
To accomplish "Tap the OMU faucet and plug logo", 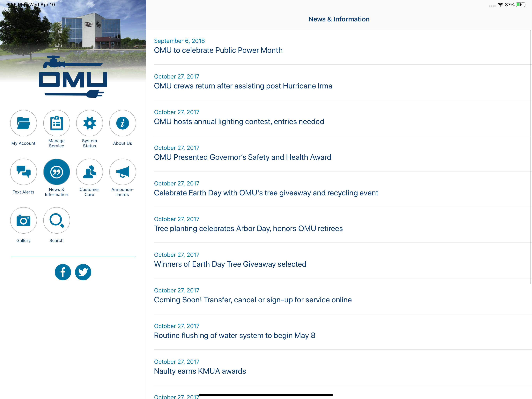I will tap(73, 77).
